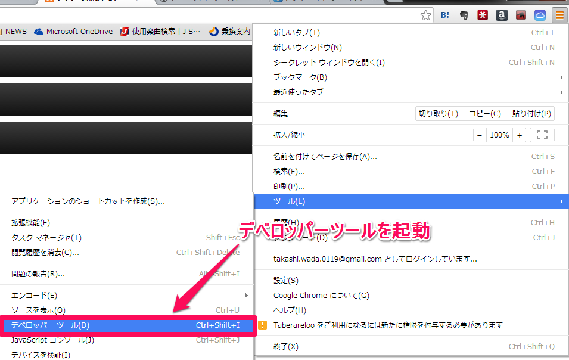Open the blue cloud extension icon
This screenshot has width=569, height=360.
pyautogui.click(x=540, y=15)
